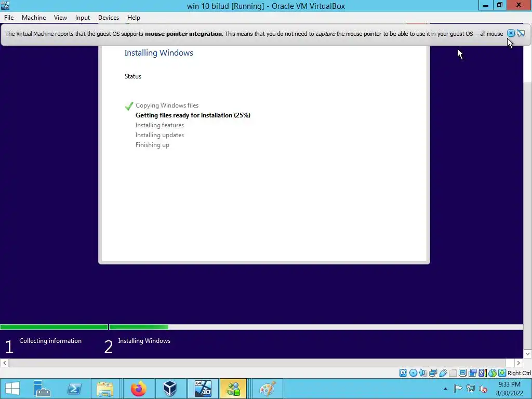Image resolution: width=532 pixels, height=399 pixels.
Task: Click vertical scrollbar down arrow
Action: click(x=527, y=354)
